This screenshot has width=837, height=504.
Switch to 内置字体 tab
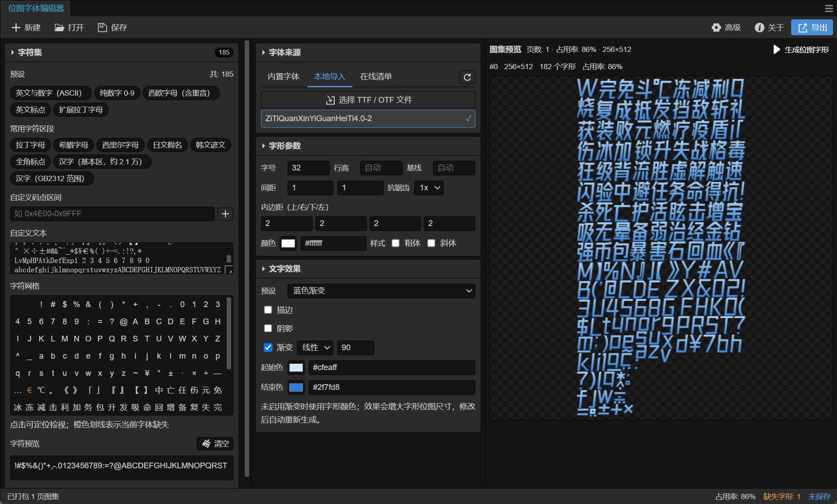click(x=284, y=77)
